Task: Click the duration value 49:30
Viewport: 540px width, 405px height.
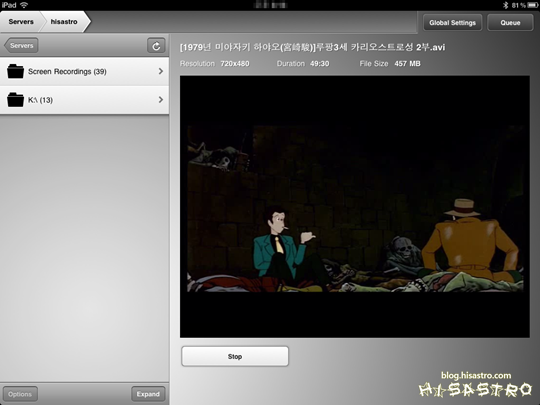Action: 320,64
